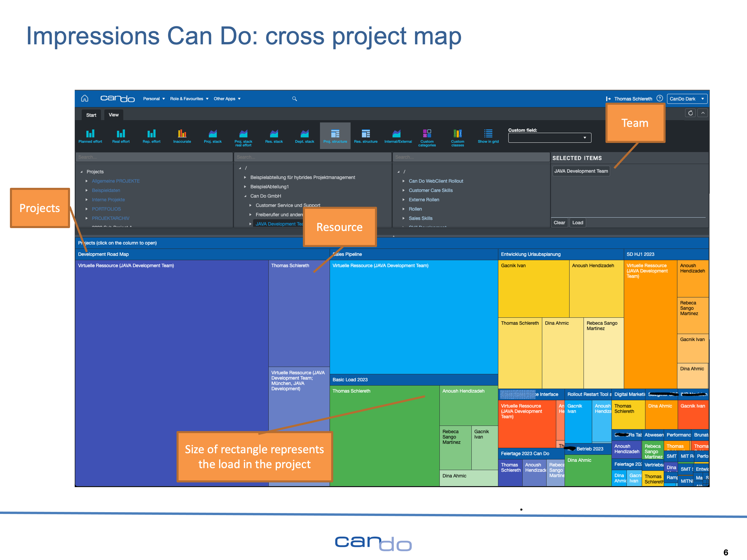This screenshot has width=747, height=560.
Task: Click into the departments Search field
Action: [x=313, y=157]
